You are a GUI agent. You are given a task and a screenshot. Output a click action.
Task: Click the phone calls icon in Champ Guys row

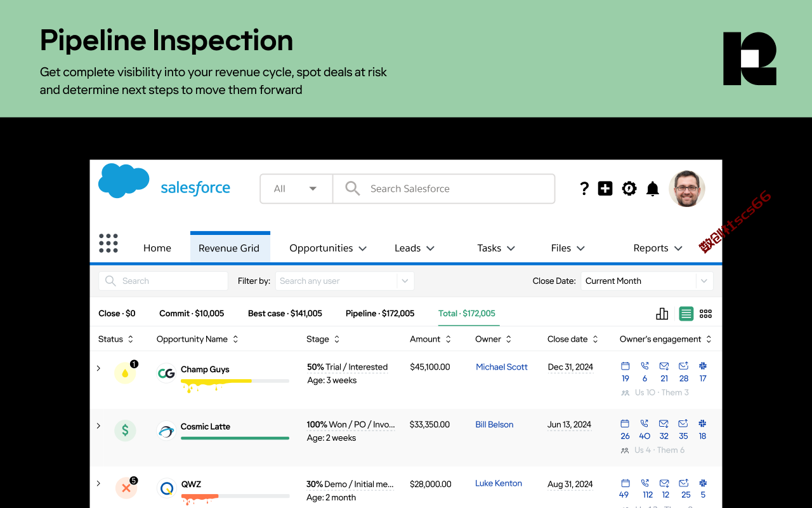coord(645,366)
